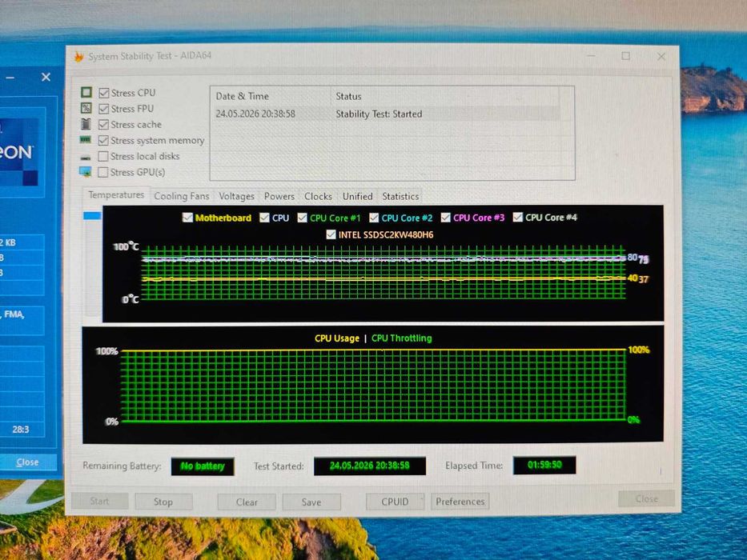Hide the Motherboard temperature graph line

click(x=187, y=218)
